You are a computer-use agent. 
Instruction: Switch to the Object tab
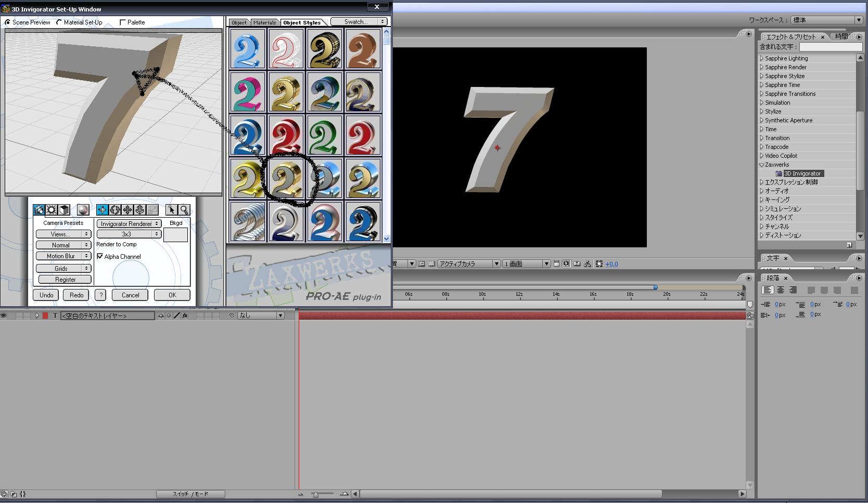[239, 22]
